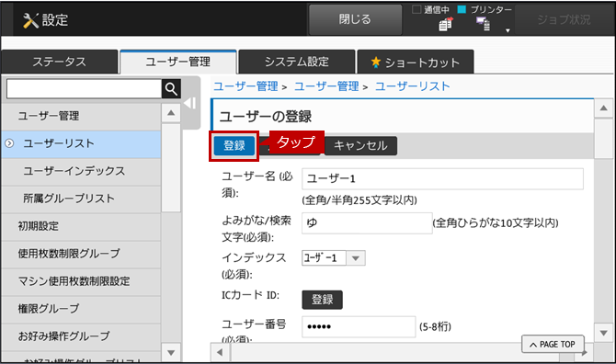Image resolution: width=616 pixels, height=364 pixels.
Task: Click sidebar scrollbar down arrow
Action: (171, 353)
